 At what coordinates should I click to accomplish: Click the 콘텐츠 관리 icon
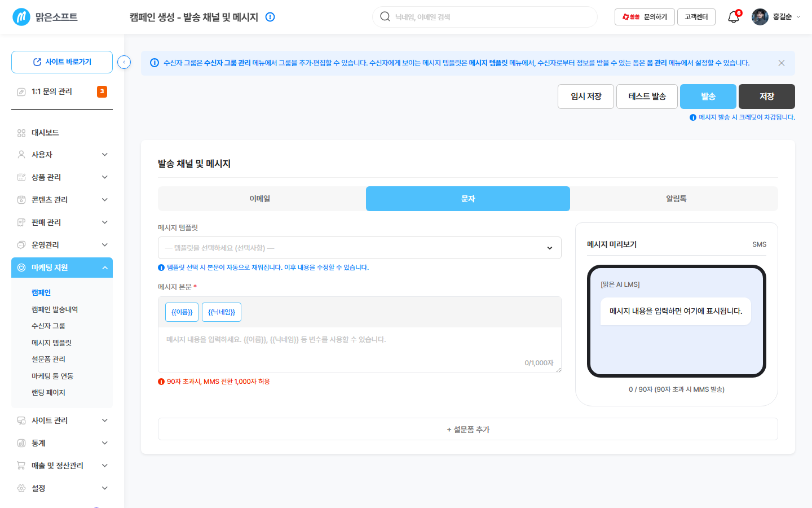coord(21,200)
